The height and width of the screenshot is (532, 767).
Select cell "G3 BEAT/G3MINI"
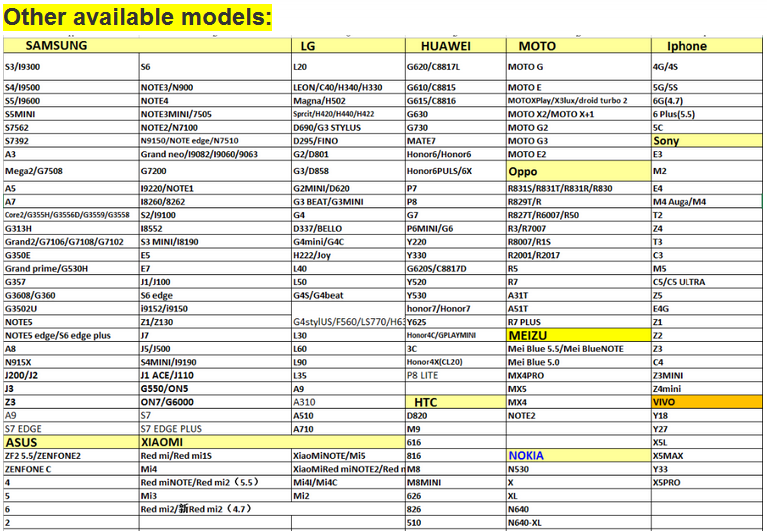[348, 201]
